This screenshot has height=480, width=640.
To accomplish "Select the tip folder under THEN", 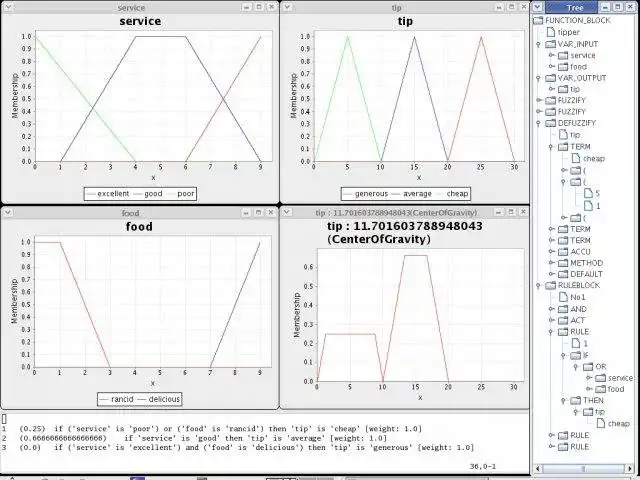I will click(x=594, y=411).
